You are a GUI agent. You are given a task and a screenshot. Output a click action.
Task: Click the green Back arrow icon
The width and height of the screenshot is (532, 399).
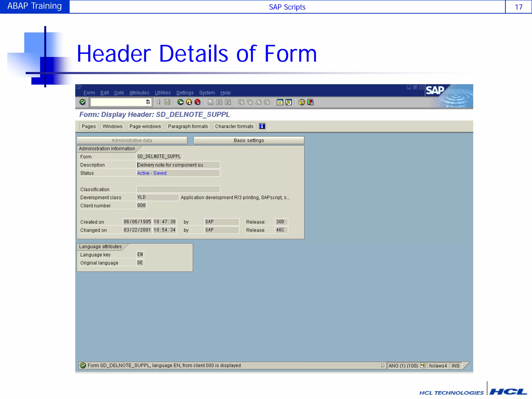(181, 102)
